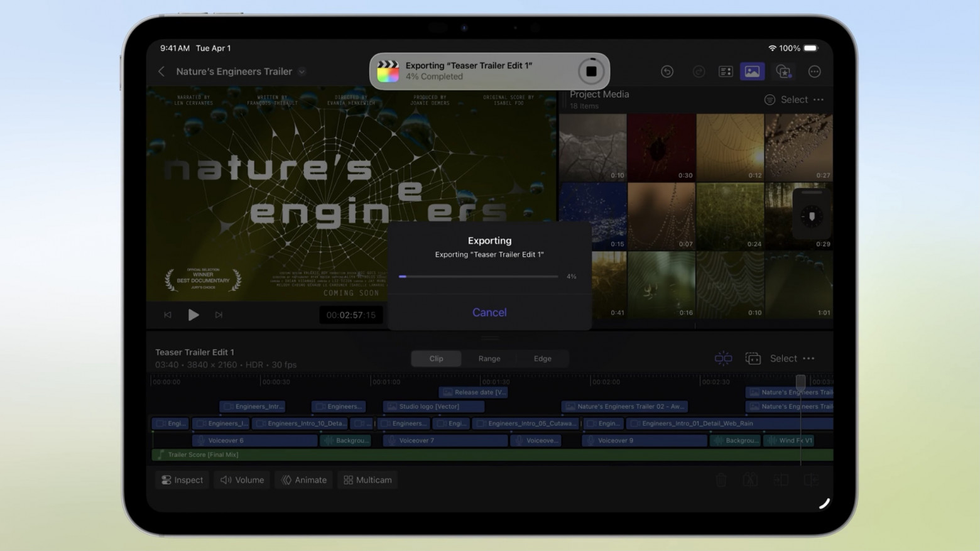Open Project Media's three-dot options menu

pos(819,100)
